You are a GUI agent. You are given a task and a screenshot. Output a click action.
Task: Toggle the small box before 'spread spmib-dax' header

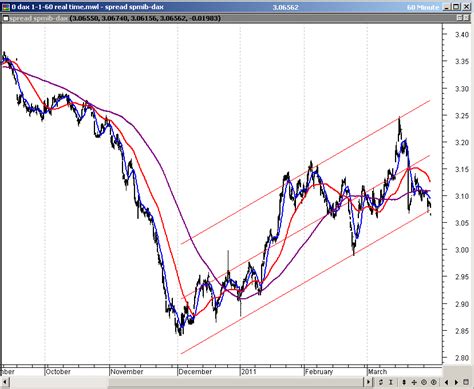tap(5, 18)
